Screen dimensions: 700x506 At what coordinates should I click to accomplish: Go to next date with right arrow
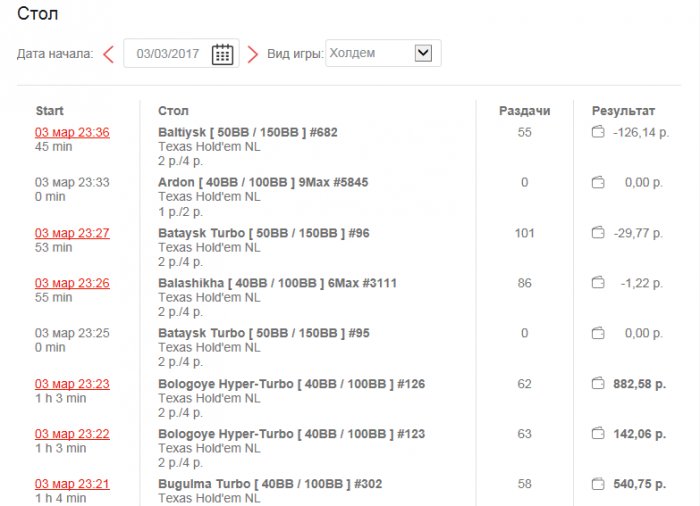pos(253,54)
